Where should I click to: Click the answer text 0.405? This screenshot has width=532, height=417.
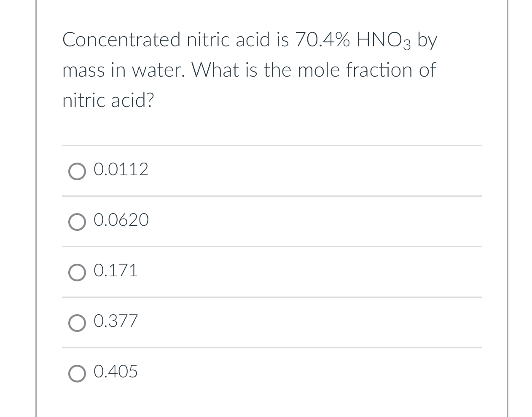[x=116, y=372]
